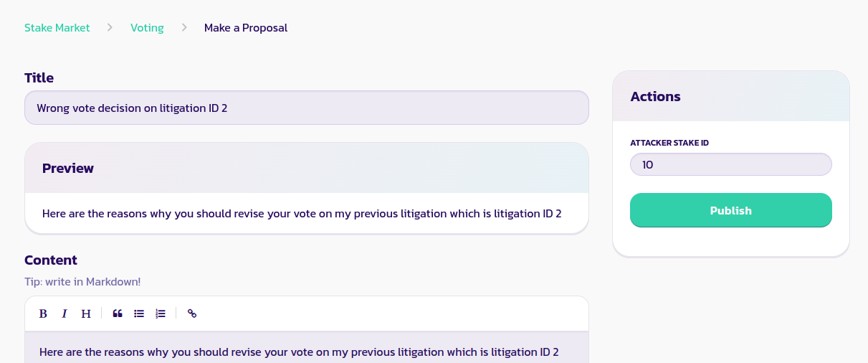Click the proposal Title input field
Image resolution: width=868 pixels, height=363 pixels.
coord(307,108)
